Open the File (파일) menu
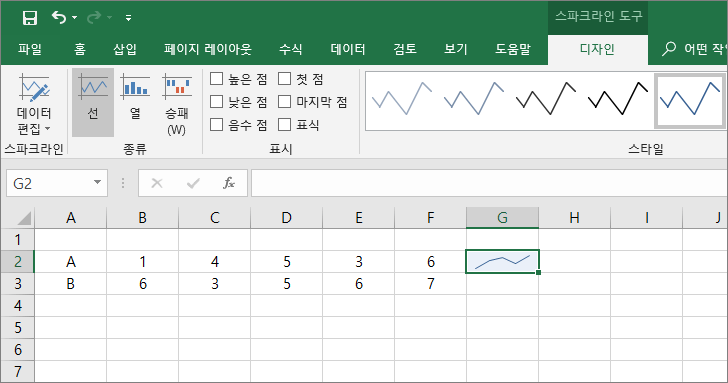Image resolution: width=728 pixels, height=383 pixels. (x=30, y=49)
